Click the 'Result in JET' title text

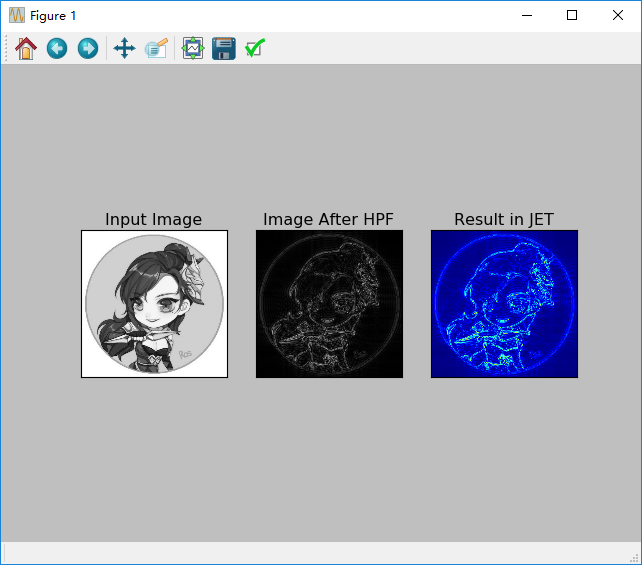(504, 219)
